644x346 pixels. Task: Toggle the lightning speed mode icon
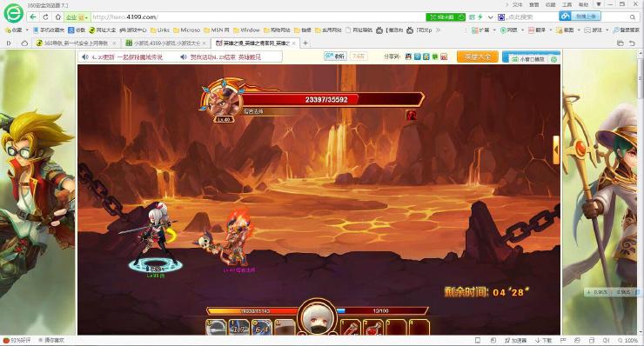[480, 17]
